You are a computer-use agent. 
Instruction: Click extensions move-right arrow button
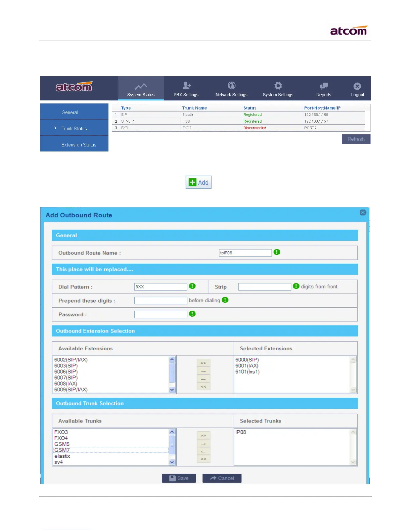pos(203,371)
